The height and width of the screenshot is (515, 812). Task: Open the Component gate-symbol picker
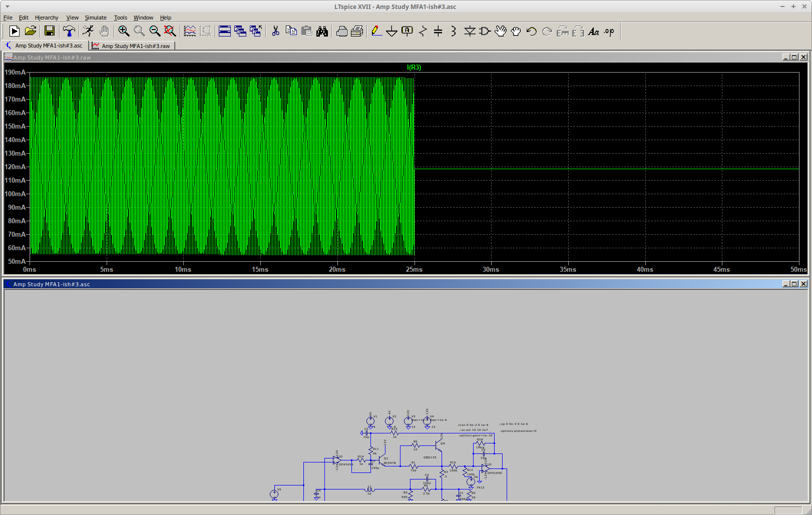pos(485,31)
